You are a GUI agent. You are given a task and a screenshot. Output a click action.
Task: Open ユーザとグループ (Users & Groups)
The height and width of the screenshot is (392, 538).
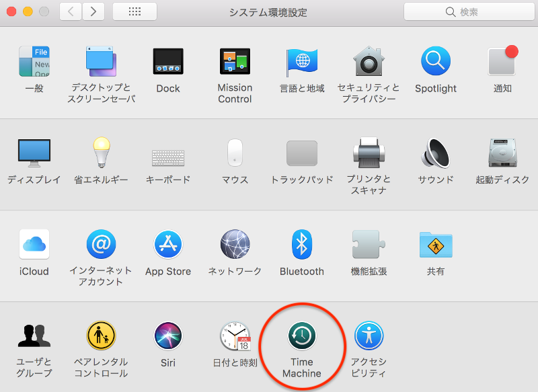(x=34, y=336)
